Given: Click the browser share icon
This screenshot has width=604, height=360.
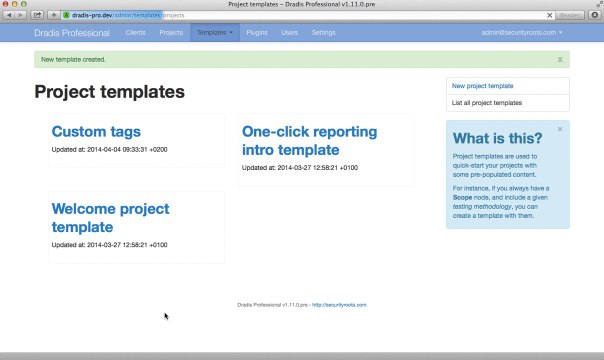Looking at the screenshot, I should 37,15.
